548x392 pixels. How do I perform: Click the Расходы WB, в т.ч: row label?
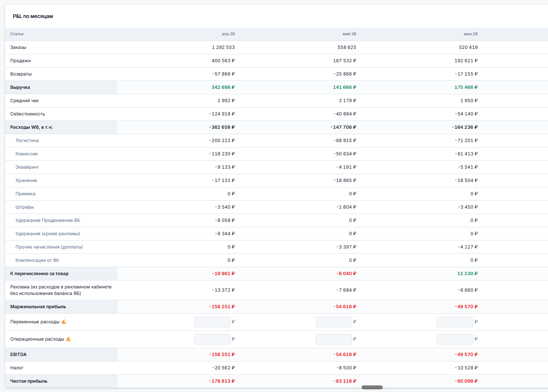32,127
